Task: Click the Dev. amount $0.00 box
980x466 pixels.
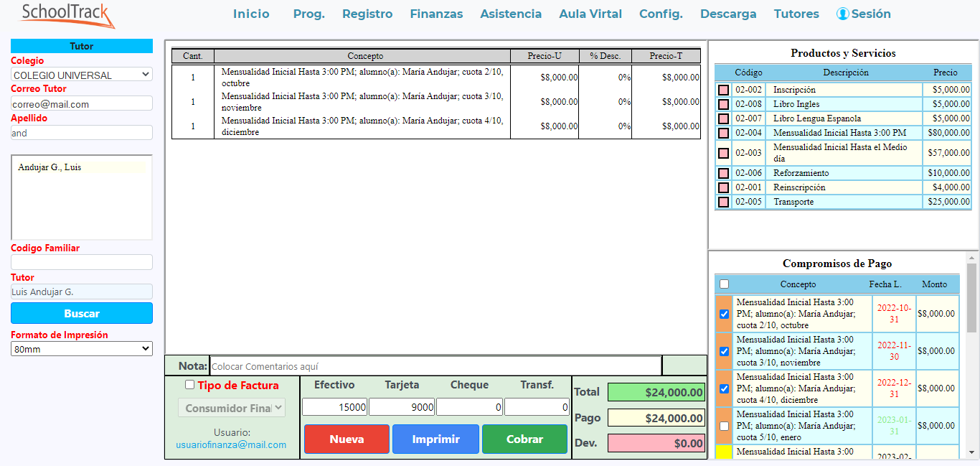Action: 656,443
